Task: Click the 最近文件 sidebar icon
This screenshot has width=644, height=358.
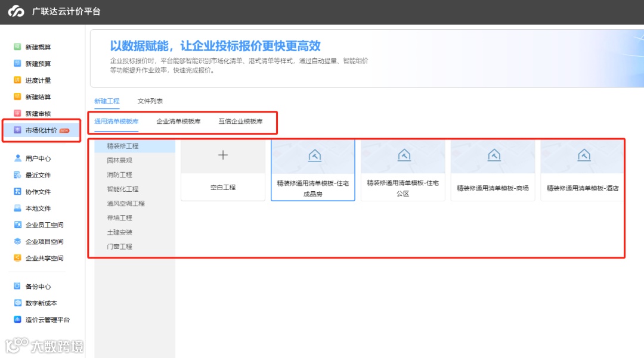Action: (17, 175)
